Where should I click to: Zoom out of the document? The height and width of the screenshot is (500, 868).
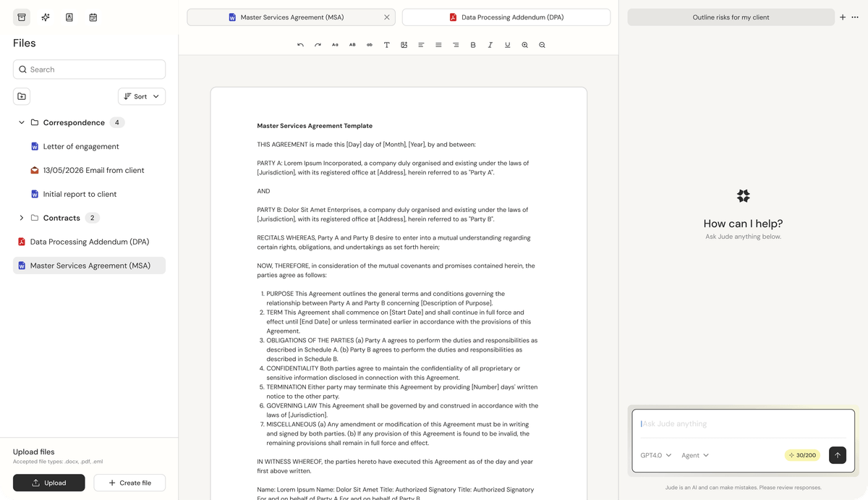tap(542, 45)
